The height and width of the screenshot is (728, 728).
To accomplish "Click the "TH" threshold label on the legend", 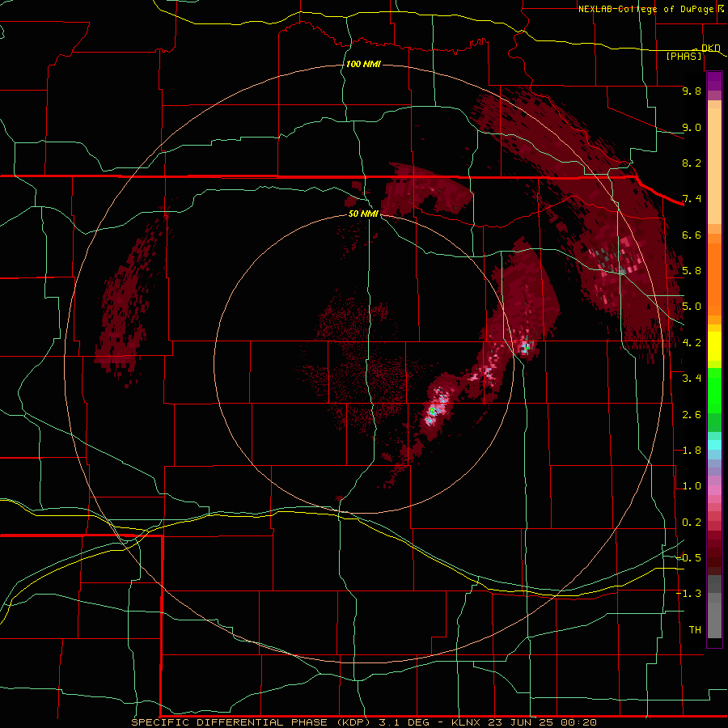I will coord(695,630).
